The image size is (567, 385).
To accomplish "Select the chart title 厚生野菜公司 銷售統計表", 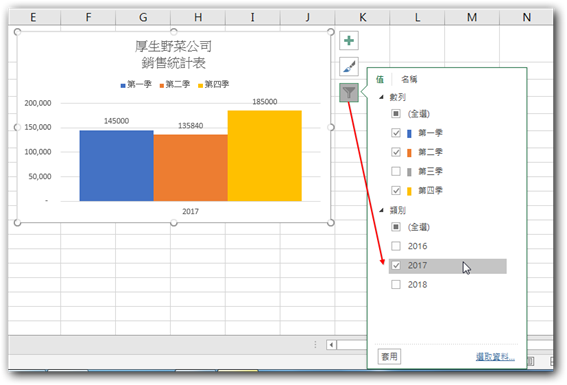I will tap(174, 55).
